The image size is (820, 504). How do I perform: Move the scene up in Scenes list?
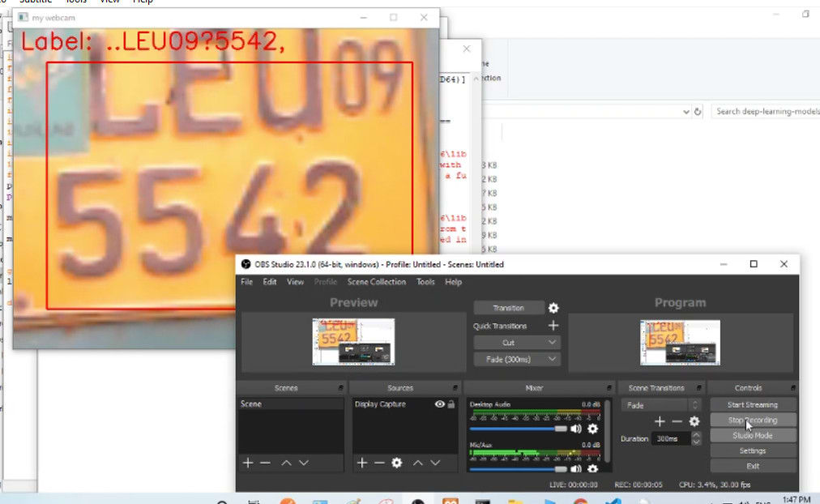pyautogui.click(x=286, y=463)
